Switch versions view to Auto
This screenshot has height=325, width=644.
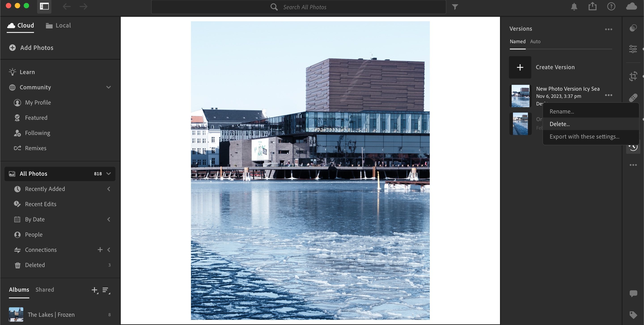click(535, 41)
